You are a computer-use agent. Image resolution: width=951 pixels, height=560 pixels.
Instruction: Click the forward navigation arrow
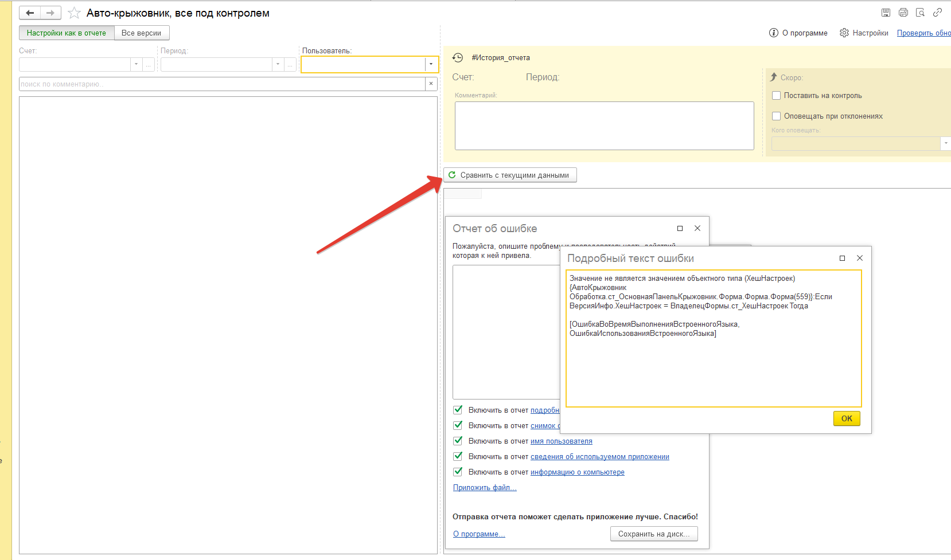tap(50, 13)
